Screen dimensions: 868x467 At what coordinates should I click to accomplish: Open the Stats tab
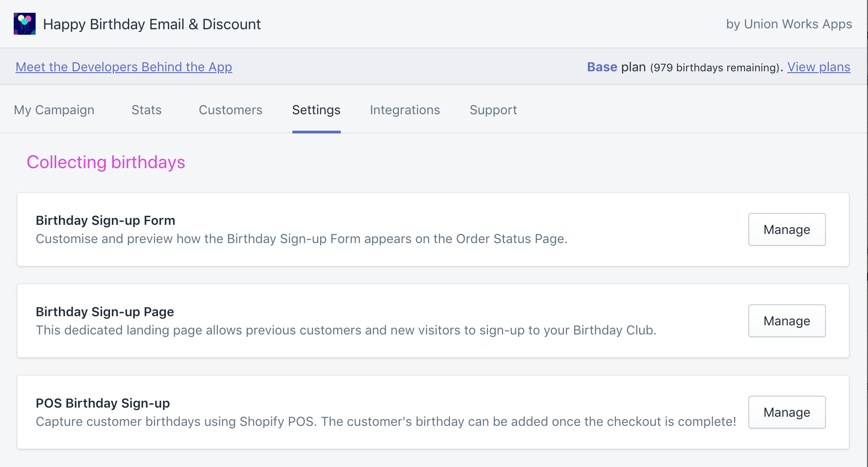(x=146, y=110)
